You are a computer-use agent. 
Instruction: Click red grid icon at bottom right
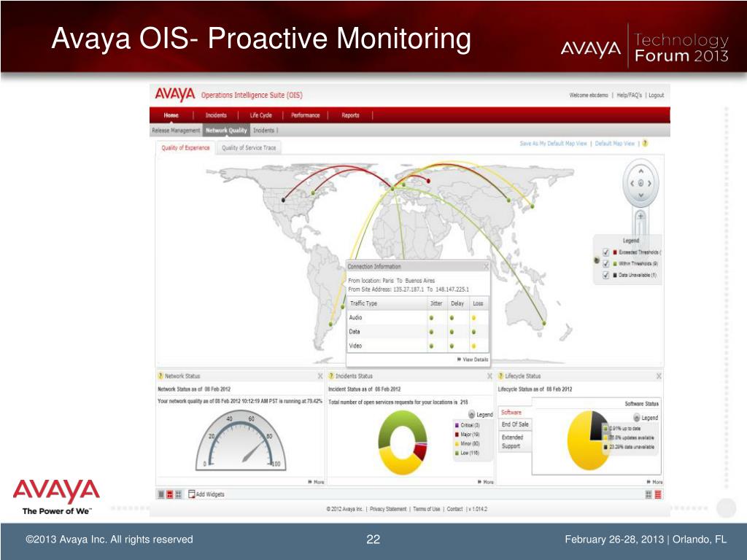click(658, 495)
